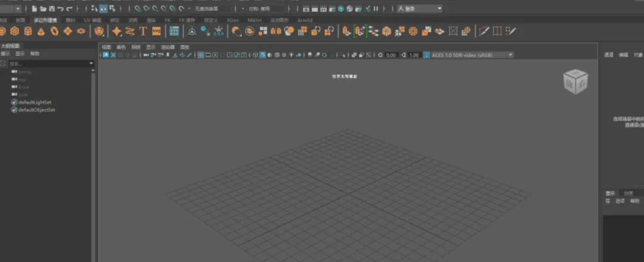
Task: Open the content browser grid icon
Action: click(174, 31)
